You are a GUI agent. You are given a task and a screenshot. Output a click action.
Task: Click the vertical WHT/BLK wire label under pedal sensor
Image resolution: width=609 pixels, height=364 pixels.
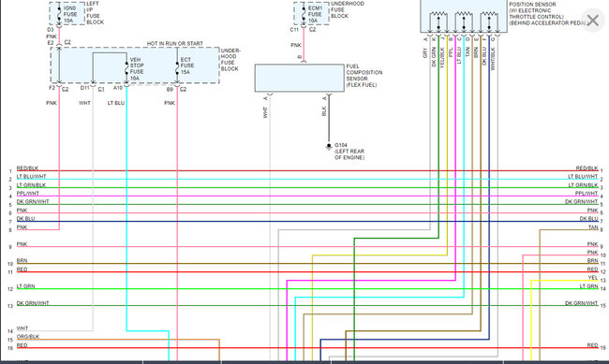pos(493,59)
